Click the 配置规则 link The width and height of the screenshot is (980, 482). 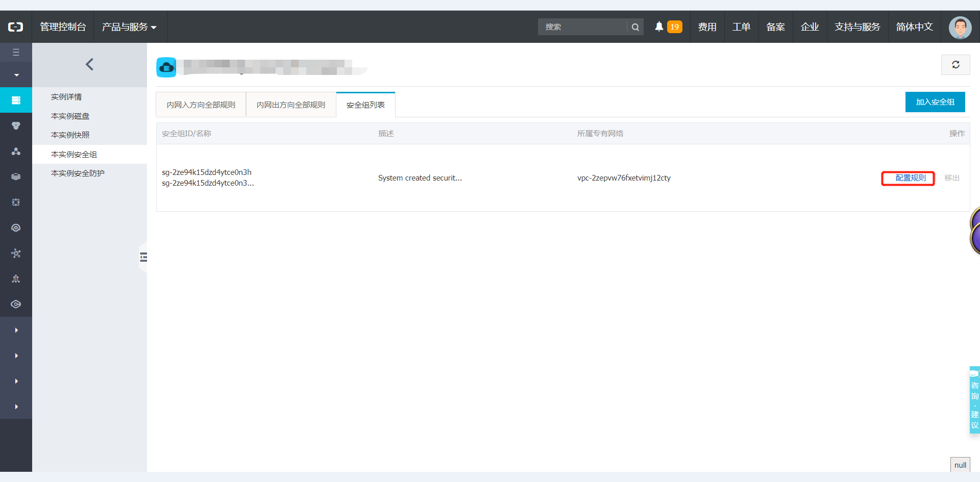point(910,178)
